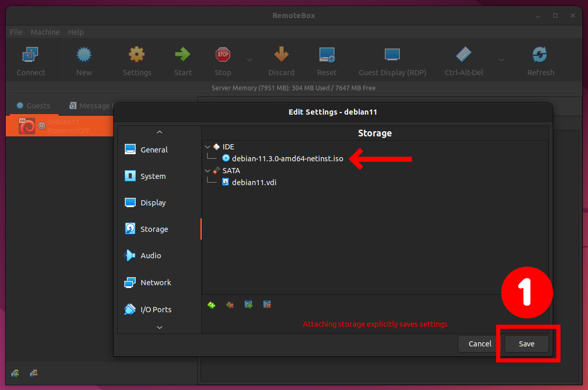Open the I/O Ports settings page
Viewport: 588px width, 390px height.
(159, 310)
